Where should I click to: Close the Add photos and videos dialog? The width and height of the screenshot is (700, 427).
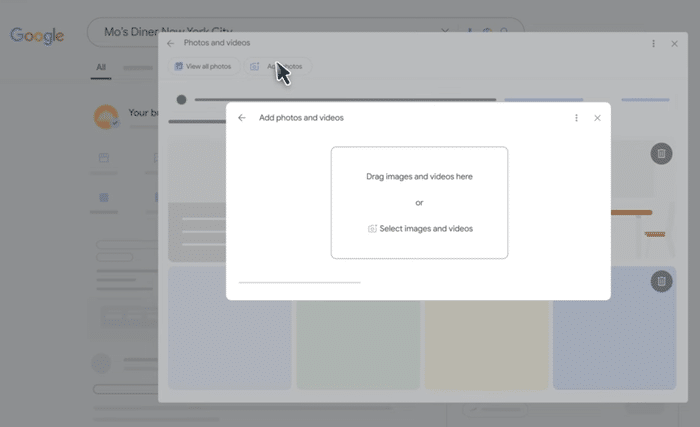coord(597,118)
